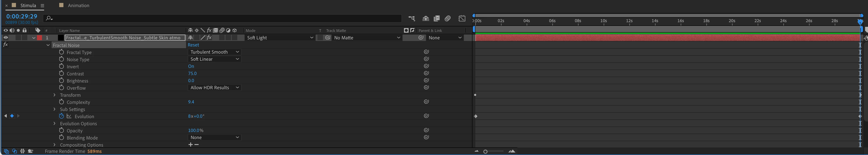Toggle the Quality switch on layer 1
The height and width of the screenshot is (155, 868).
pyautogui.click(x=203, y=38)
